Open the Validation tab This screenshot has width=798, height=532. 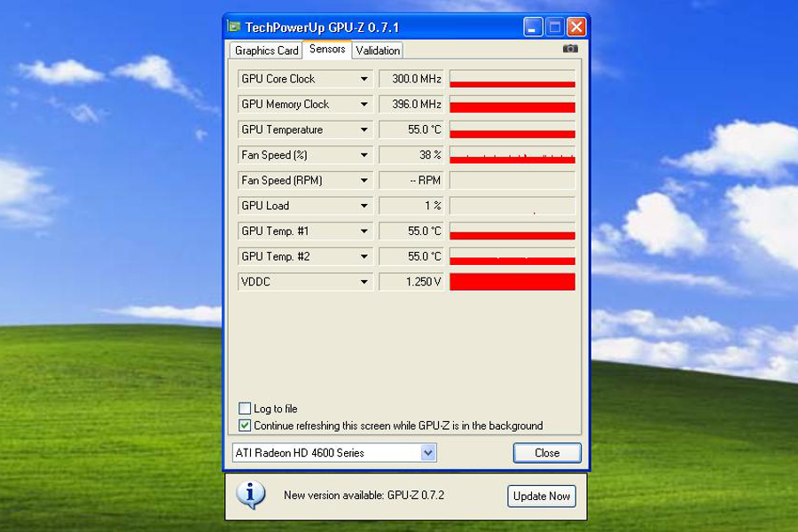click(378, 51)
